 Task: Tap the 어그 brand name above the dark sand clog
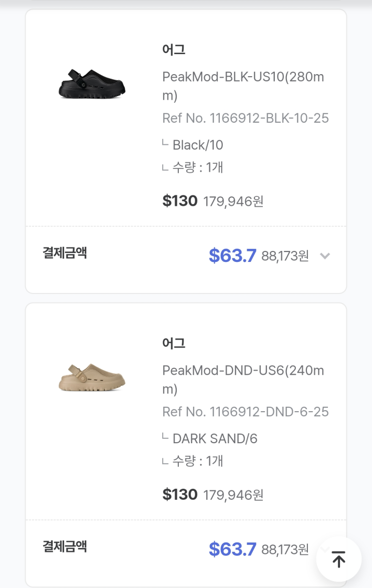pos(174,344)
